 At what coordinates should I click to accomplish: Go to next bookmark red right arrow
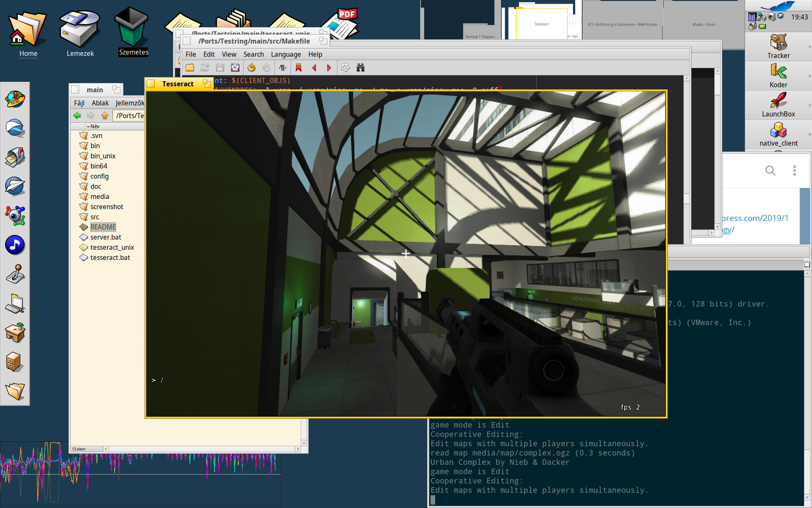click(329, 68)
